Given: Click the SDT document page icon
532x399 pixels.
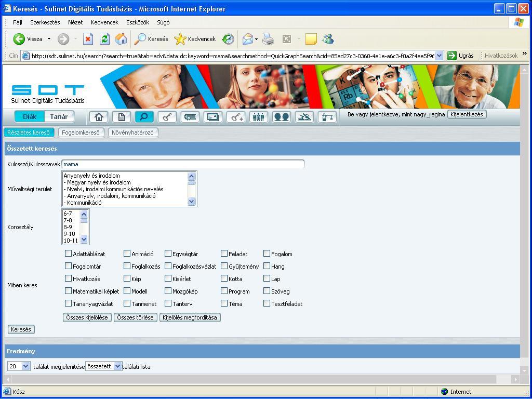Looking at the screenshot, I should coord(122,117).
